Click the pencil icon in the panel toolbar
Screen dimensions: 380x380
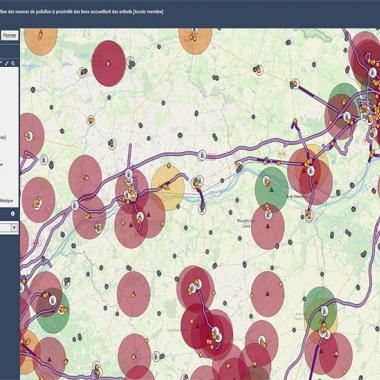tap(6, 63)
